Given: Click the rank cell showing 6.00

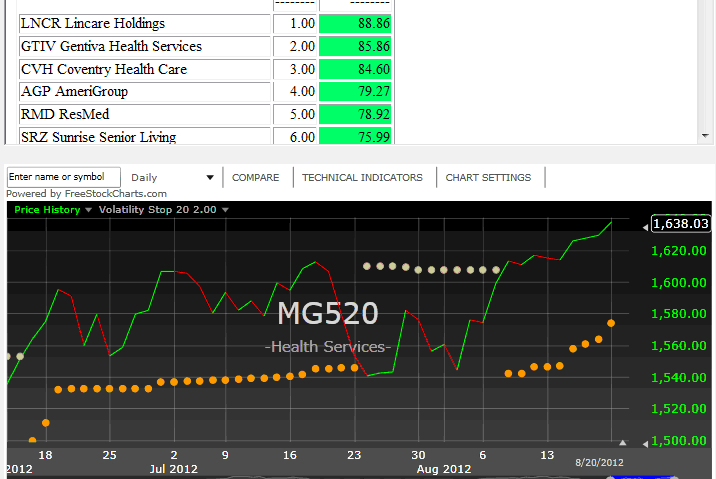Looking at the screenshot, I should 295,136.
